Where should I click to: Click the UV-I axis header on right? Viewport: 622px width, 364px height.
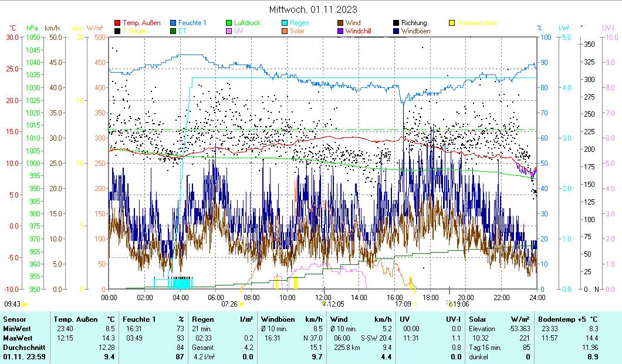coord(608,28)
